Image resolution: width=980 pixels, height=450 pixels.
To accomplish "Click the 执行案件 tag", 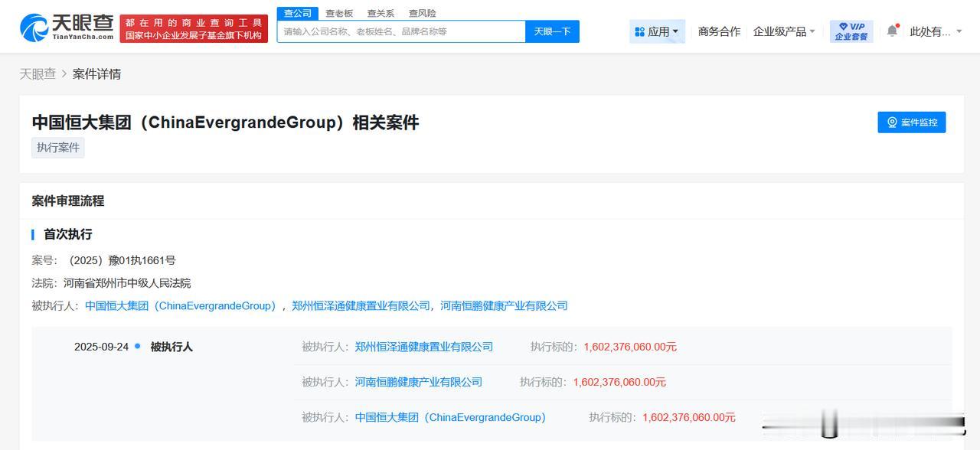I will point(58,148).
